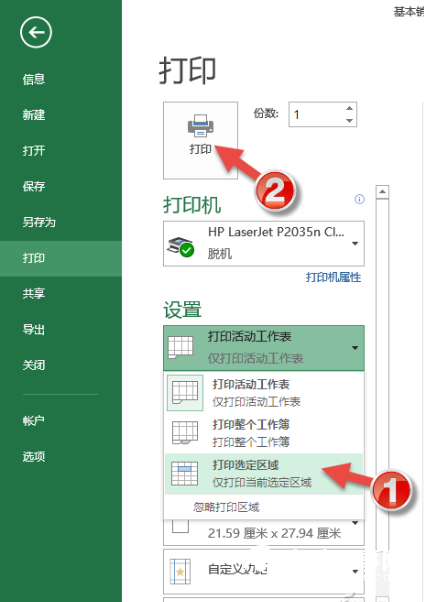This screenshot has width=424, height=602.
Task: Click the copies number input field
Action: [317, 114]
